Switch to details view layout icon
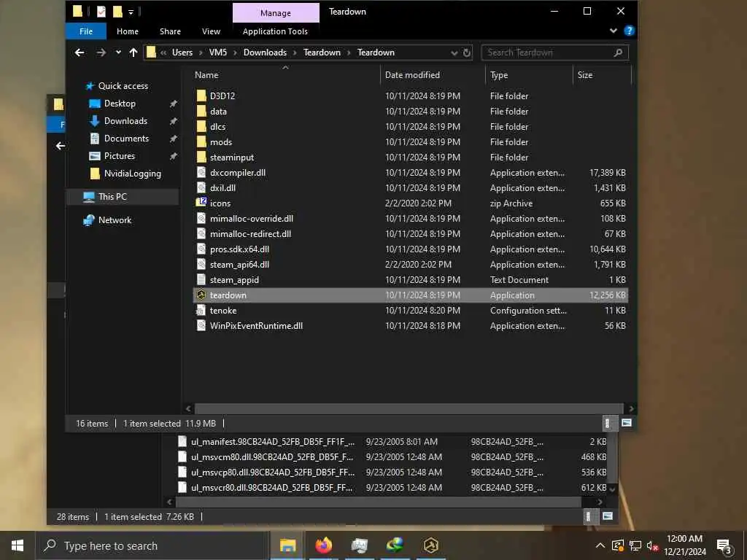747x560 pixels. coord(607,423)
